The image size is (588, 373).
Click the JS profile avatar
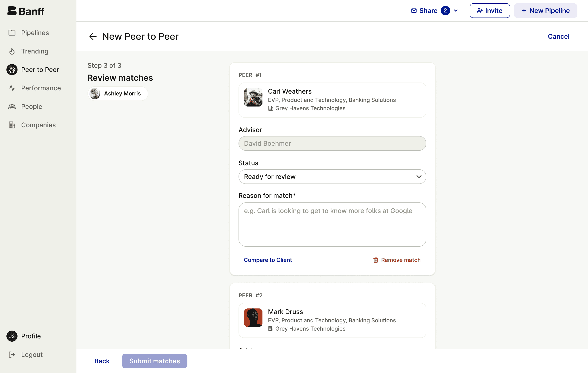point(12,336)
